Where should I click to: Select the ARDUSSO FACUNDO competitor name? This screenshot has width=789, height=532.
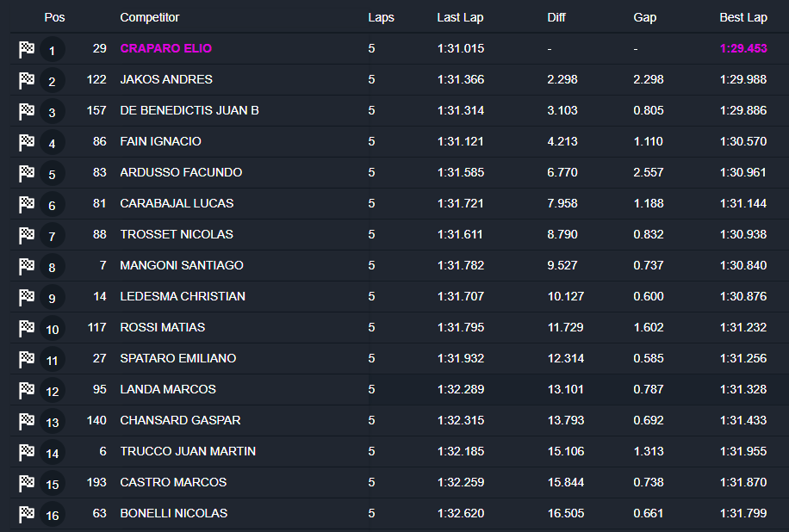(181, 173)
